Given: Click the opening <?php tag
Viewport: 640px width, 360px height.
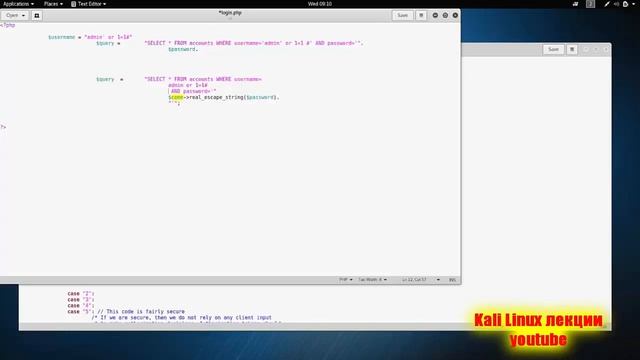Looking at the screenshot, I should pyautogui.click(x=8, y=25).
